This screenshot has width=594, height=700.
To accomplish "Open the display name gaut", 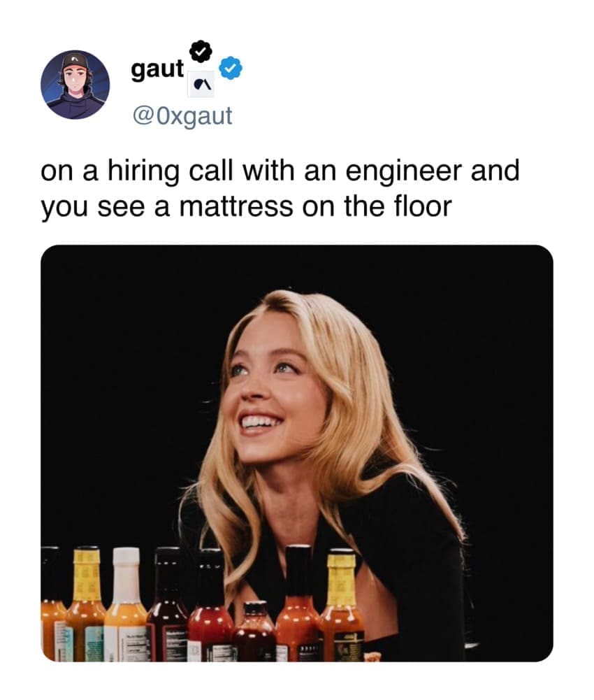I will point(157,70).
